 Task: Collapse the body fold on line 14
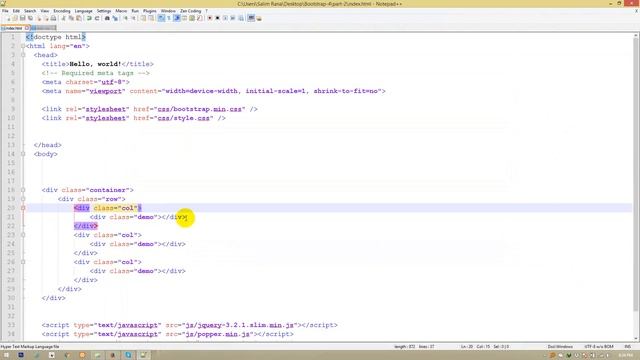(x=23, y=154)
